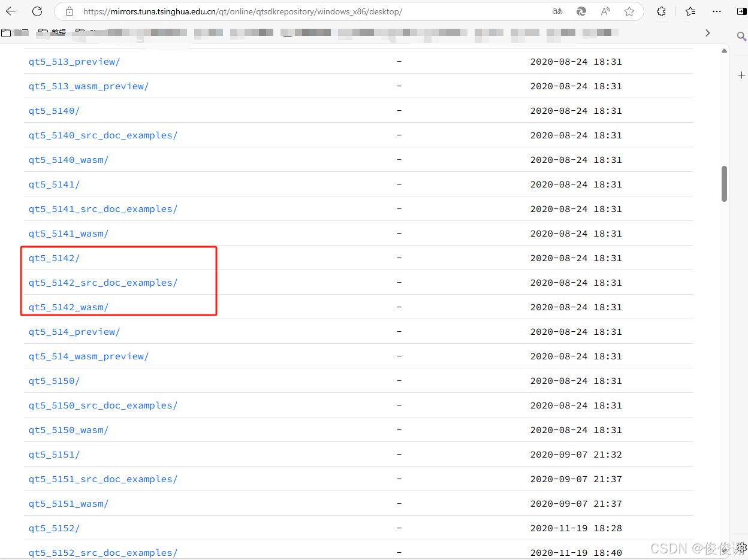Click the vertical page scrollbar
This screenshot has height=560, width=748.
tap(724, 183)
